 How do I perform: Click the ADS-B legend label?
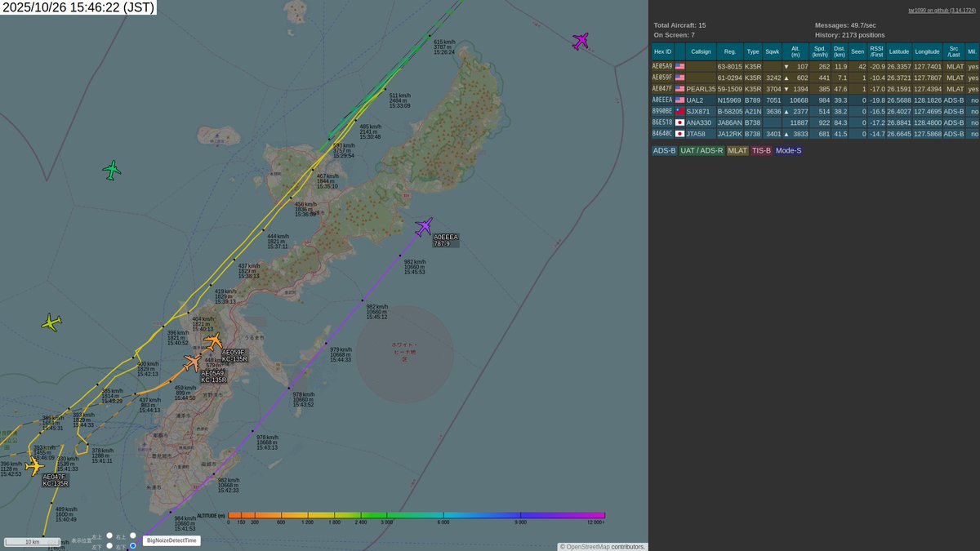(x=663, y=150)
